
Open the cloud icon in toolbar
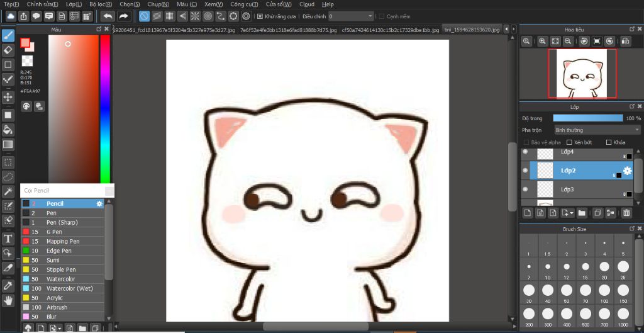pyautogui.click(x=11, y=16)
